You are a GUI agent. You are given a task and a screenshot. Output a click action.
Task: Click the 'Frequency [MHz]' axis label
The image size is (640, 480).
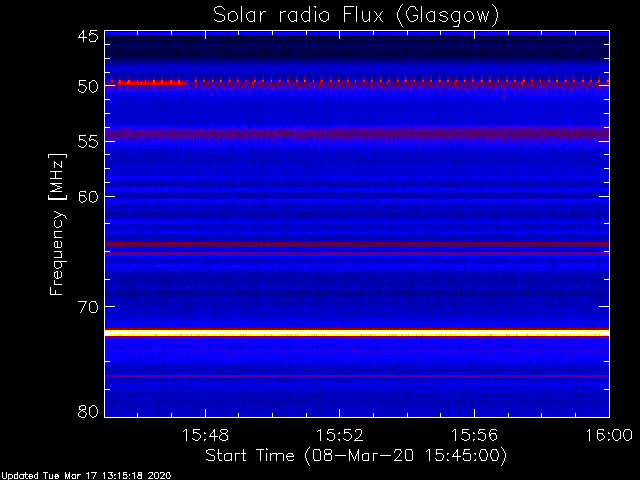pyautogui.click(x=57, y=224)
